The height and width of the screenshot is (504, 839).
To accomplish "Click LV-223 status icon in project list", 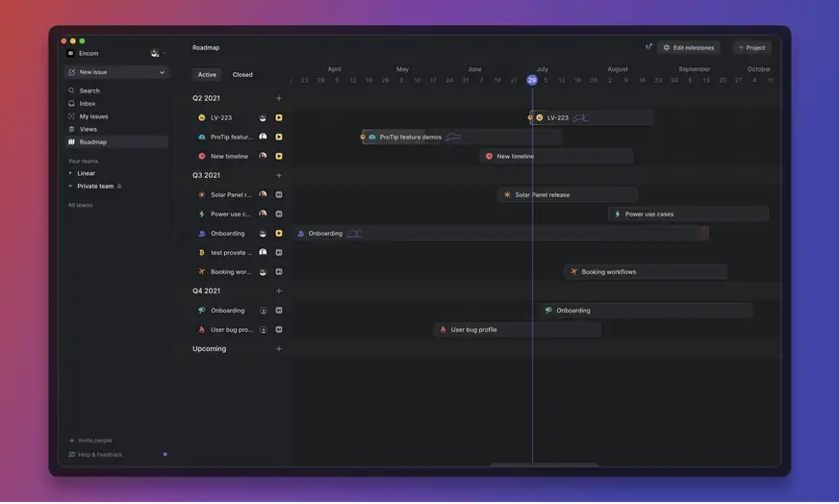I will pyautogui.click(x=279, y=117).
